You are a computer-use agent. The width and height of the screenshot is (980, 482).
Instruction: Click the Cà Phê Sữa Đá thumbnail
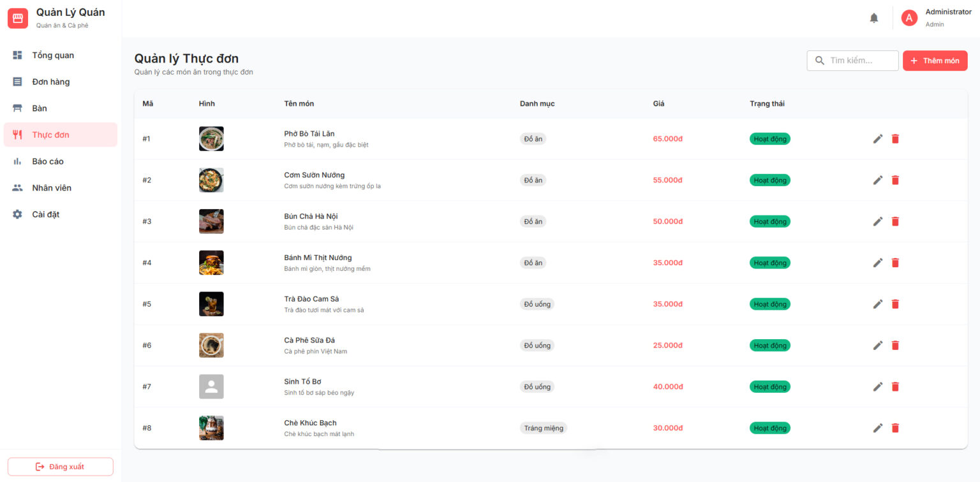click(211, 345)
